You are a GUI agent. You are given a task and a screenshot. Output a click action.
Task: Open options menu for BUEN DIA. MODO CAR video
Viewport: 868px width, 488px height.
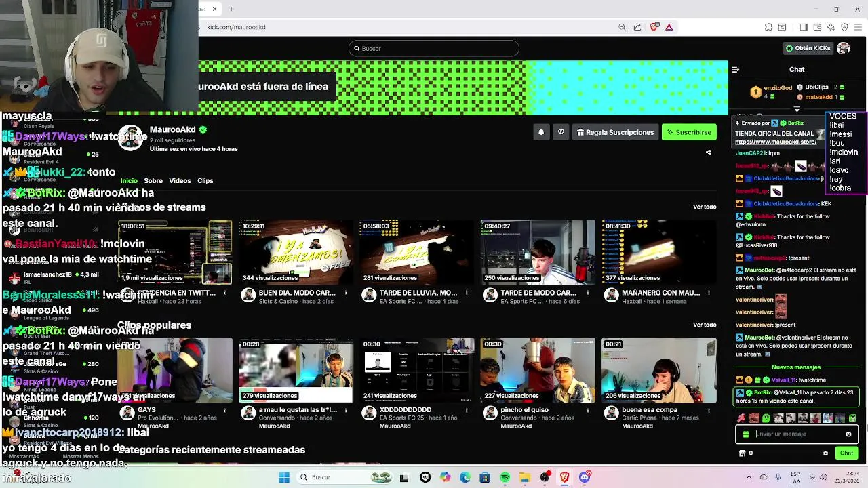tap(346, 293)
